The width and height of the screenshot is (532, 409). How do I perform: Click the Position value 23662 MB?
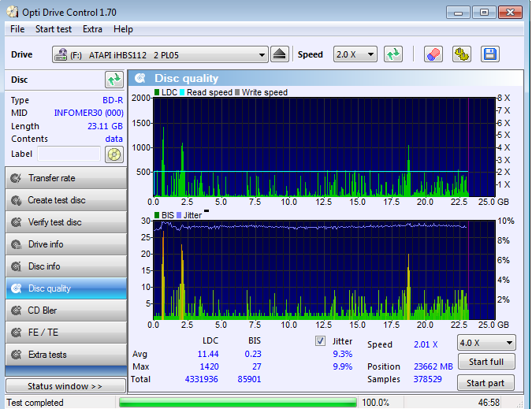(x=433, y=366)
